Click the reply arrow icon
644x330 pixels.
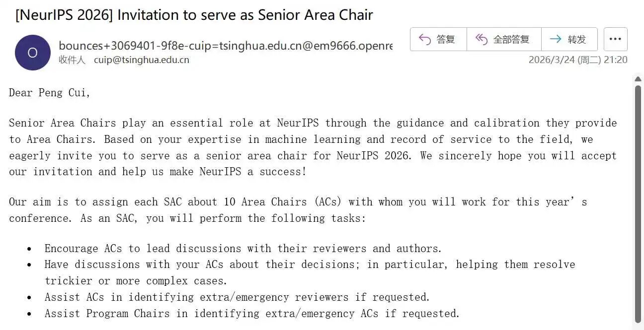(425, 39)
